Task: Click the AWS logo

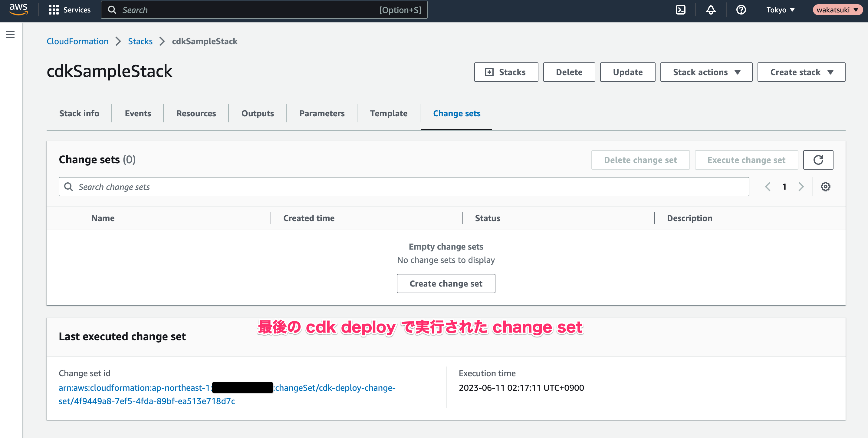Action: pyautogui.click(x=18, y=10)
